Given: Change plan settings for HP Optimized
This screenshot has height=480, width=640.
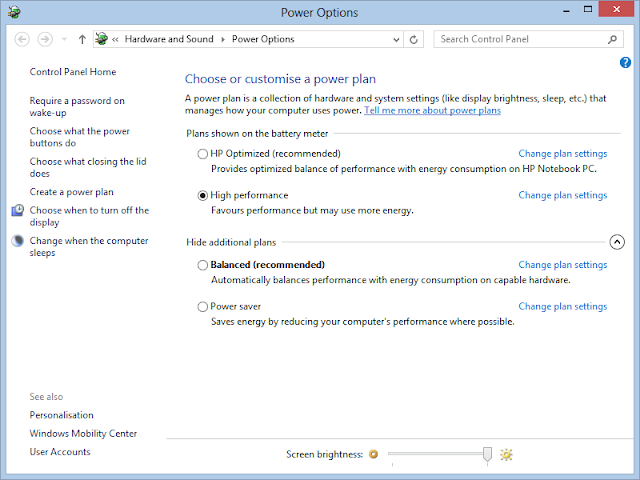Looking at the screenshot, I should 562,154.
